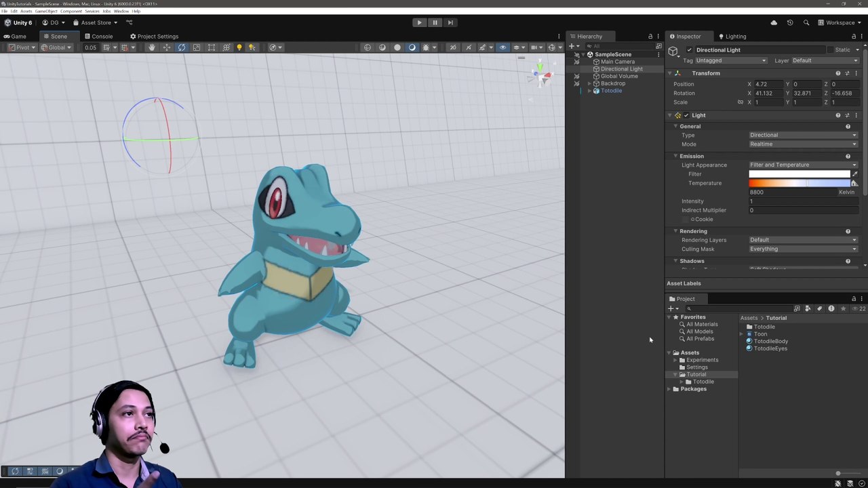Select the Hand (view) tool

pyautogui.click(x=152, y=47)
